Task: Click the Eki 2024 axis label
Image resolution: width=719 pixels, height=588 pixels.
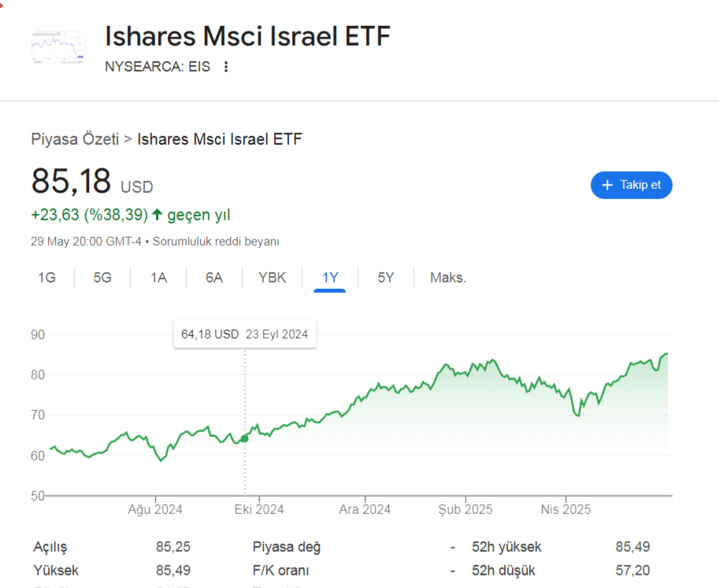Action: pos(259,509)
